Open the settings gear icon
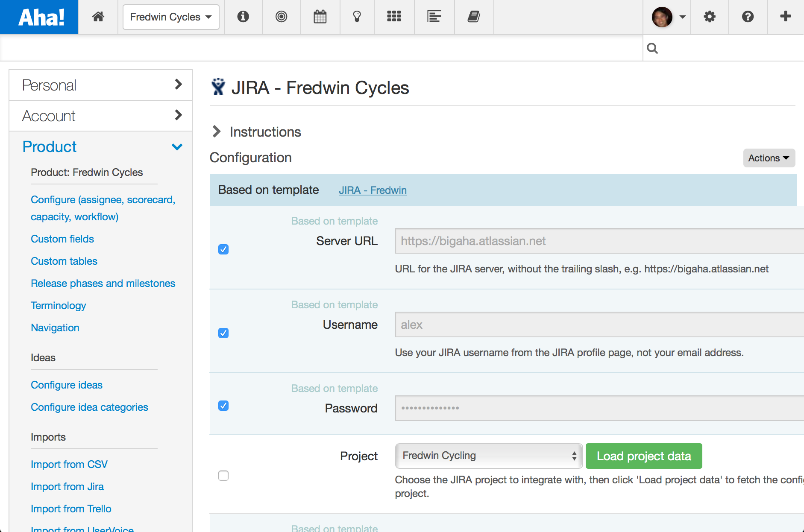The height and width of the screenshot is (532, 804). point(710,17)
